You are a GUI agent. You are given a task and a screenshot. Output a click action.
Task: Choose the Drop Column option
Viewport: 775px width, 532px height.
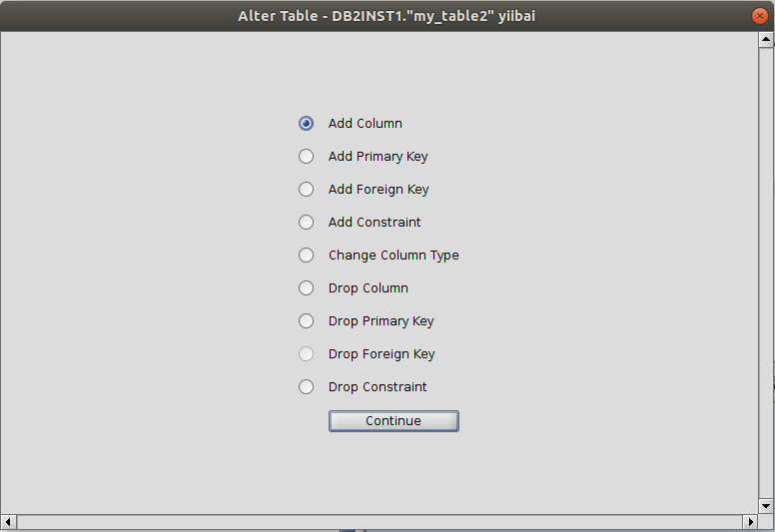pyautogui.click(x=307, y=288)
